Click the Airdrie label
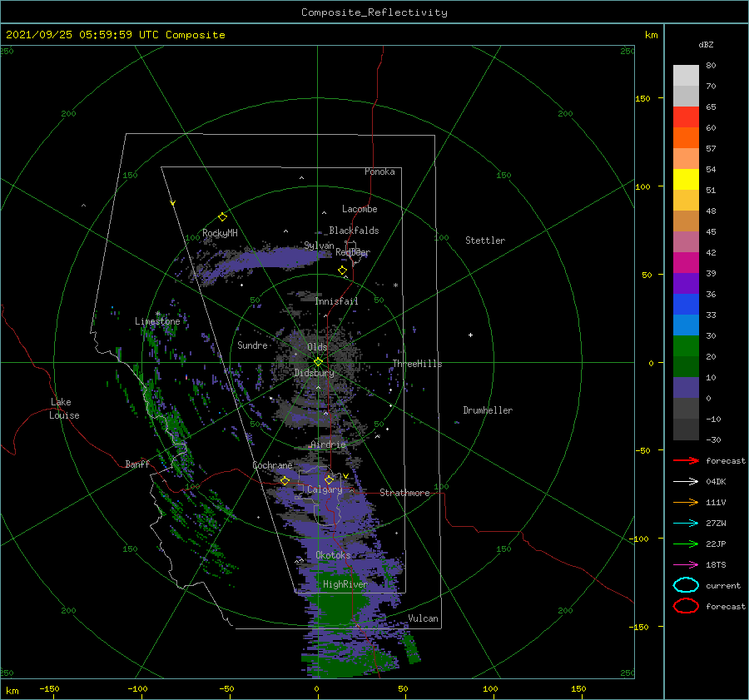Screen dimensions: 749x700 click(x=328, y=444)
